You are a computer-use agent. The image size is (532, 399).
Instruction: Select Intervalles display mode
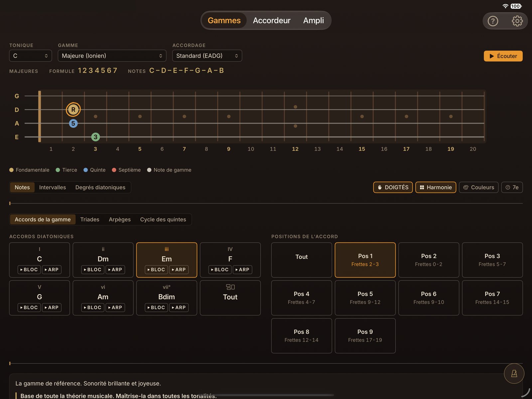(53, 187)
